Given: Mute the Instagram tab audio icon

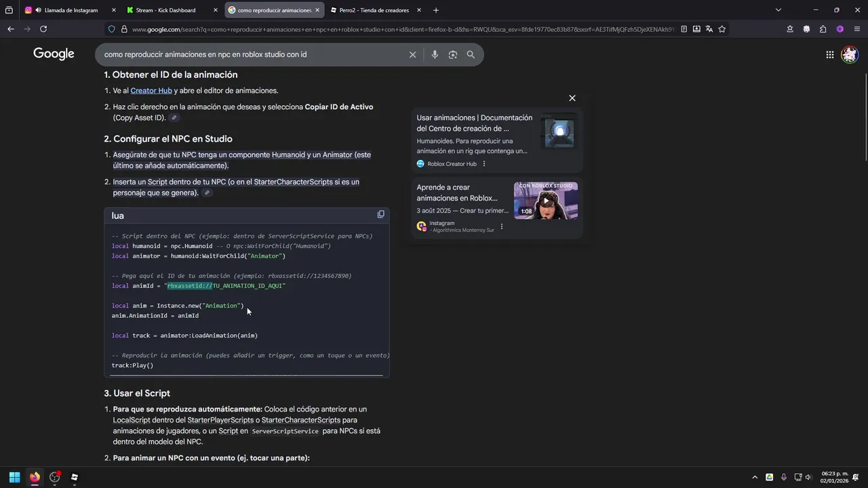Looking at the screenshot, I should point(38,10).
